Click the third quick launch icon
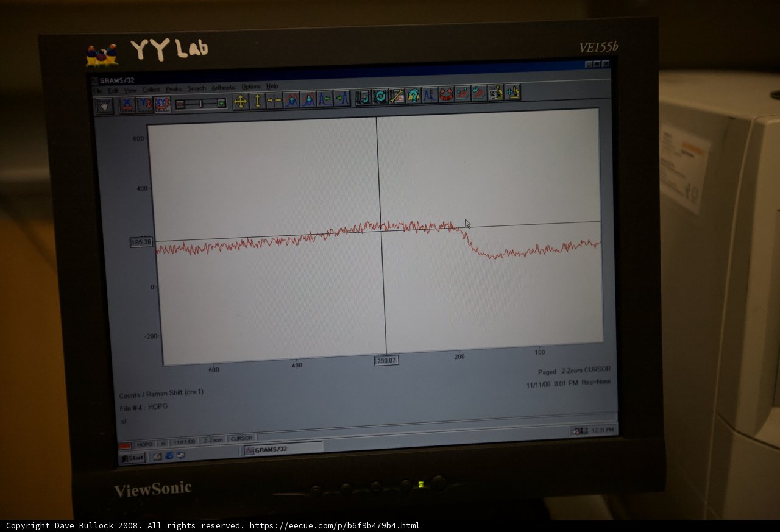The image size is (780, 532). click(180, 455)
